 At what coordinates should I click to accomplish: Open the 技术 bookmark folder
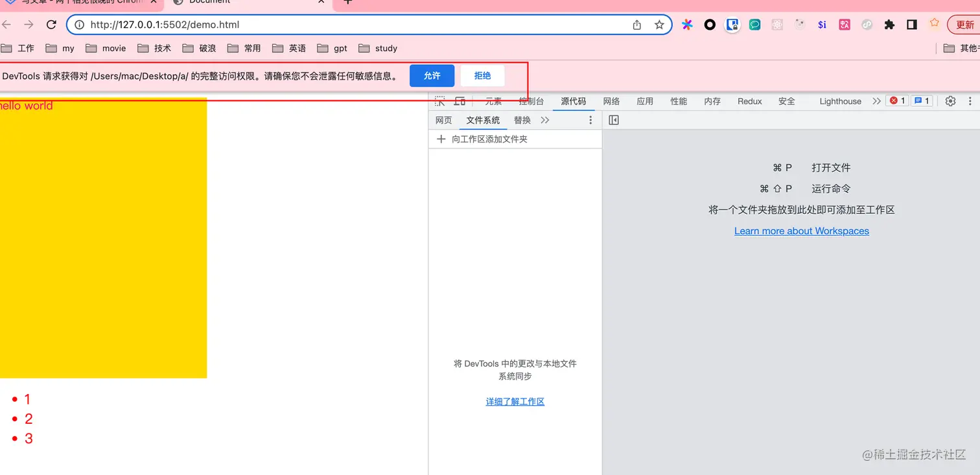(x=155, y=48)
